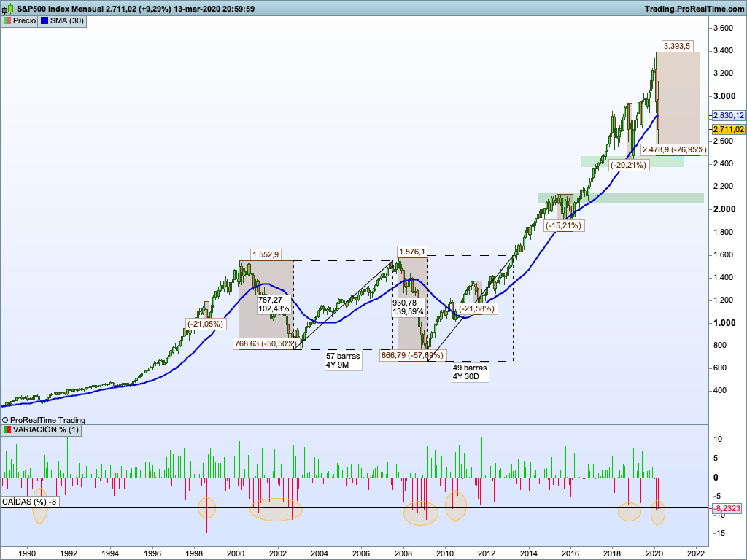Click the CAÍDAS (%) -8 line label
The image size is (747, 560).
pos(29,502)
